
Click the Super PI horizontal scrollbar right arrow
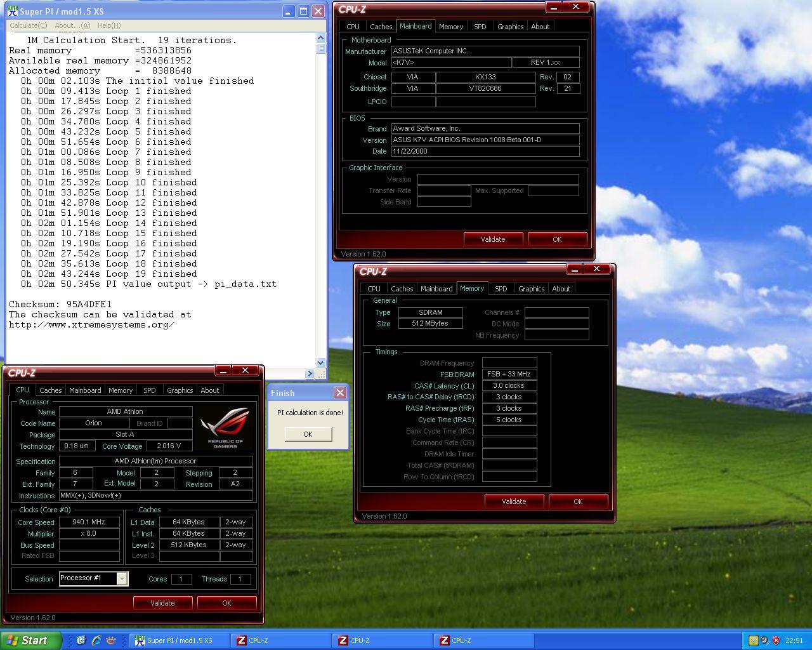click(310, 374)
